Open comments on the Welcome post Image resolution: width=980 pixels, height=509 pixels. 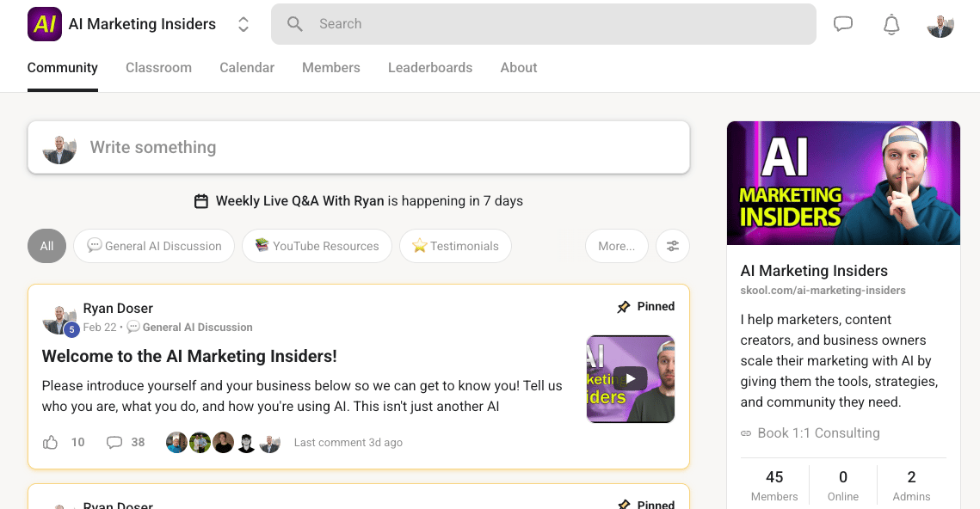pyautogui.click(x=114, y=443)
